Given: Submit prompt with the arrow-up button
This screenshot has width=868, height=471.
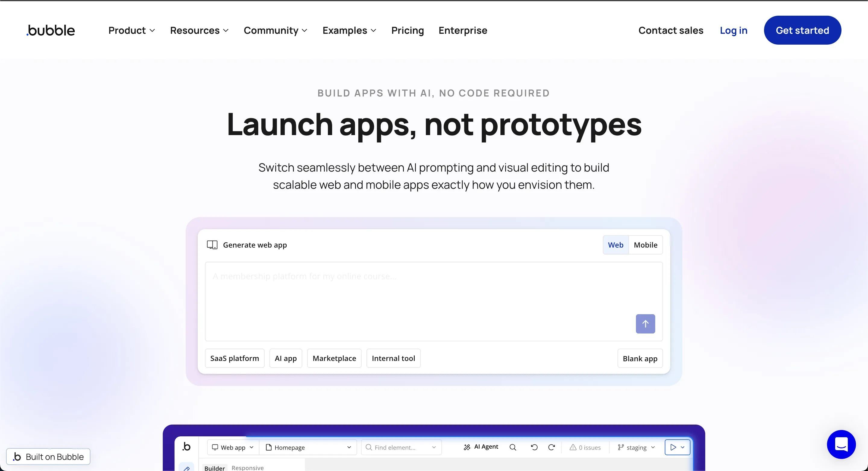Looking at the screenshot, I should coord(645,324).
